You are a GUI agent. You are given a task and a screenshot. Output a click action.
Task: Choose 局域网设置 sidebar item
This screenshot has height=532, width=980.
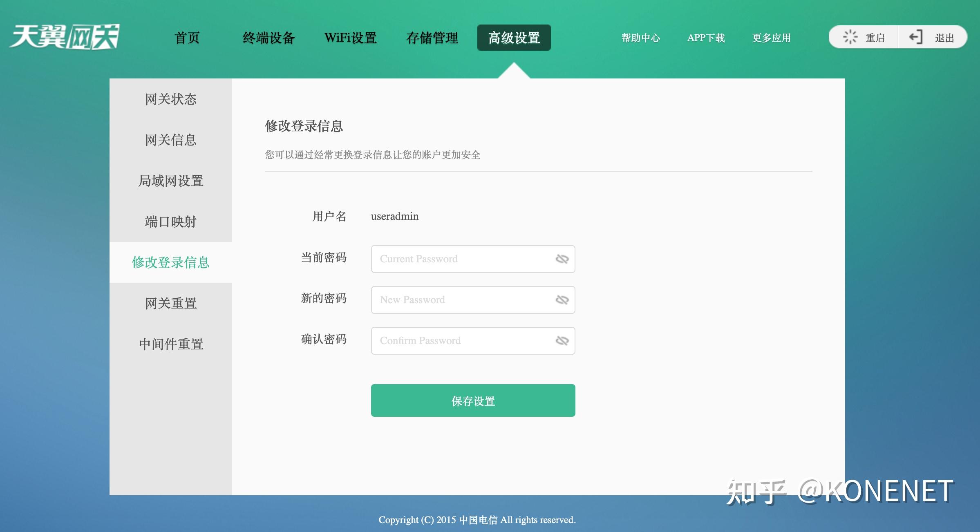point(171,181)
